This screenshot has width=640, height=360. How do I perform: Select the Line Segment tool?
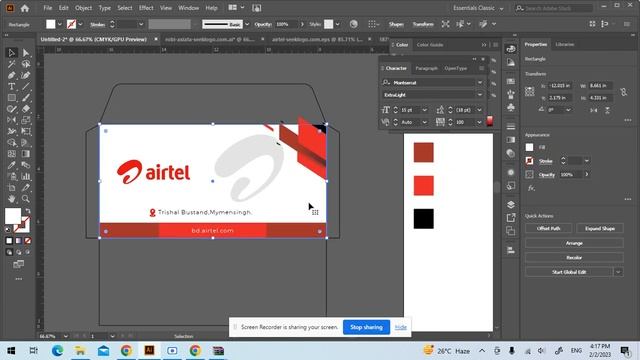click(x=26, y=87)
